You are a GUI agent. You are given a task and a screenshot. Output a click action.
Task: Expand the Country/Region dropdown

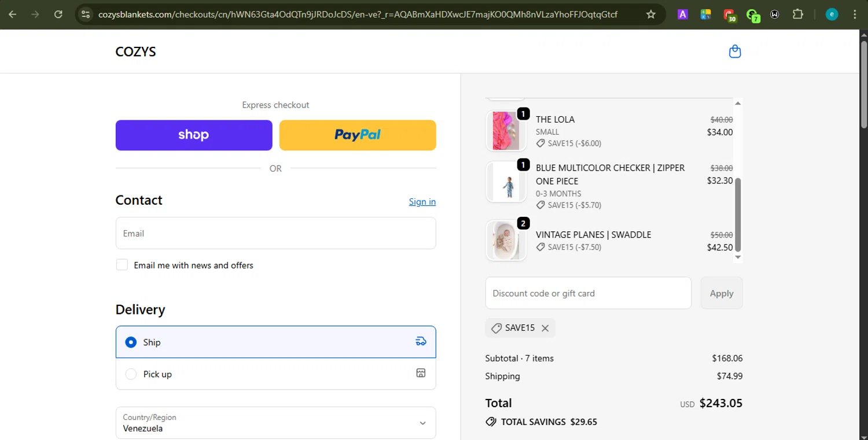tap(275, 423)
